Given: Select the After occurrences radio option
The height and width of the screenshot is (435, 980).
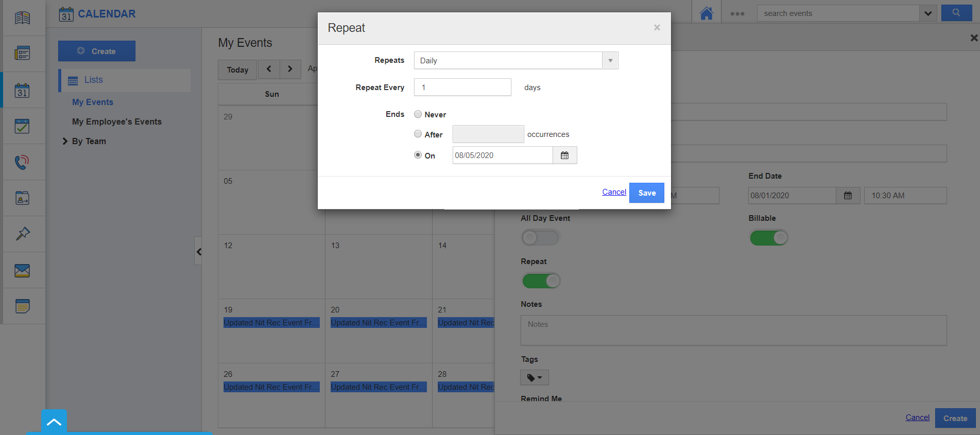Looking at the screenshot, I should 418,134.
